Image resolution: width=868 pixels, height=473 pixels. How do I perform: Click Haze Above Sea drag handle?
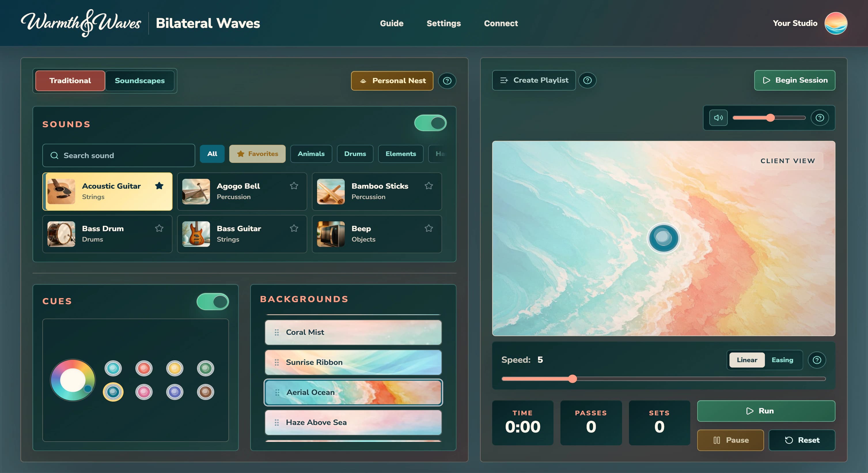pyautogui.click(x=277, y=422)
